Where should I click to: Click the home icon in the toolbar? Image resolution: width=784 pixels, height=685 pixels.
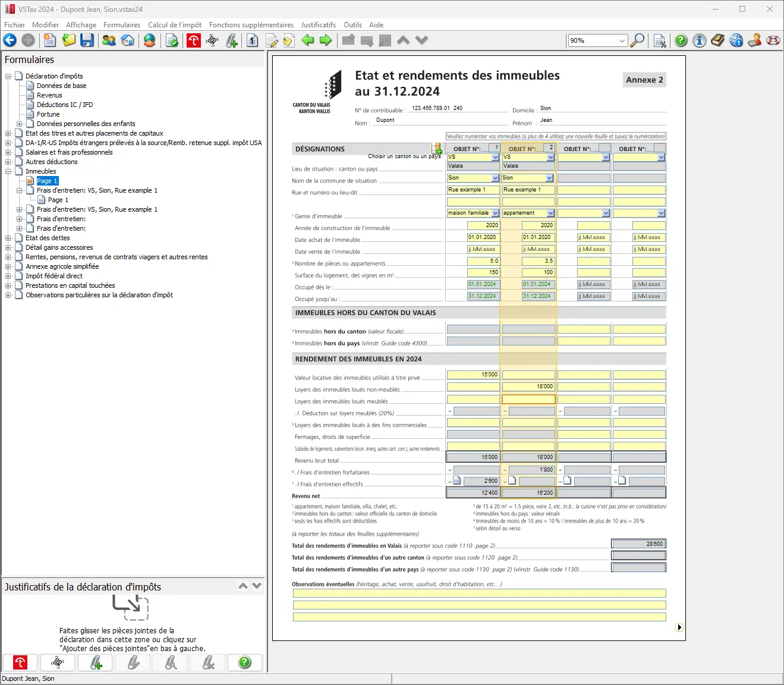(127, 40)
